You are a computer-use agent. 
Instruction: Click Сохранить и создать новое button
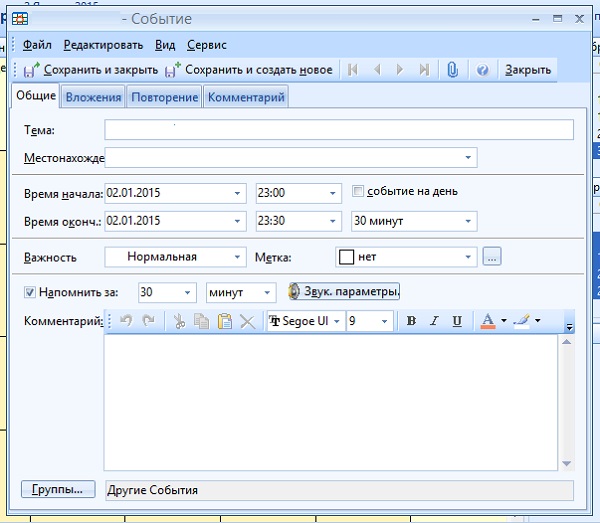coord(249,70)
